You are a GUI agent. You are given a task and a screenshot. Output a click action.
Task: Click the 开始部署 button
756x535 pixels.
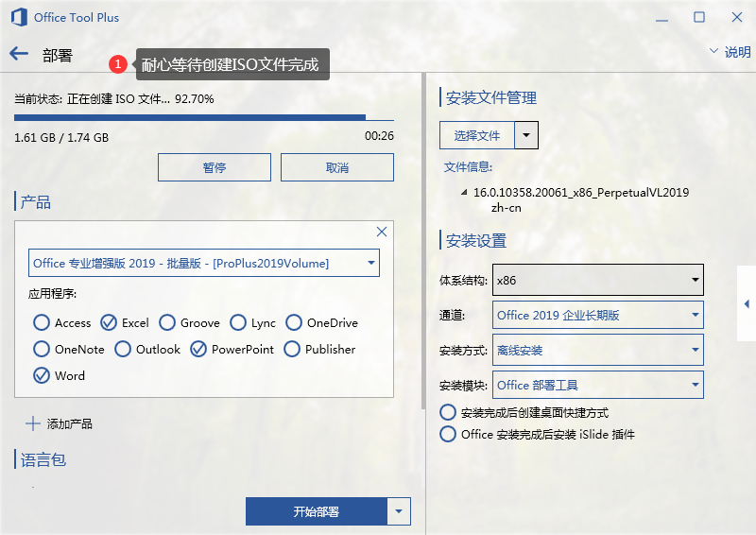[x=317, y=511]
